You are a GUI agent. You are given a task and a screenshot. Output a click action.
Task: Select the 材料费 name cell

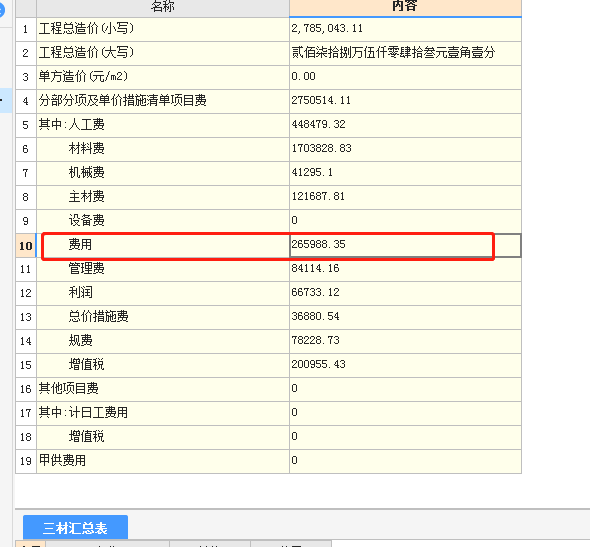pos(163,149)
